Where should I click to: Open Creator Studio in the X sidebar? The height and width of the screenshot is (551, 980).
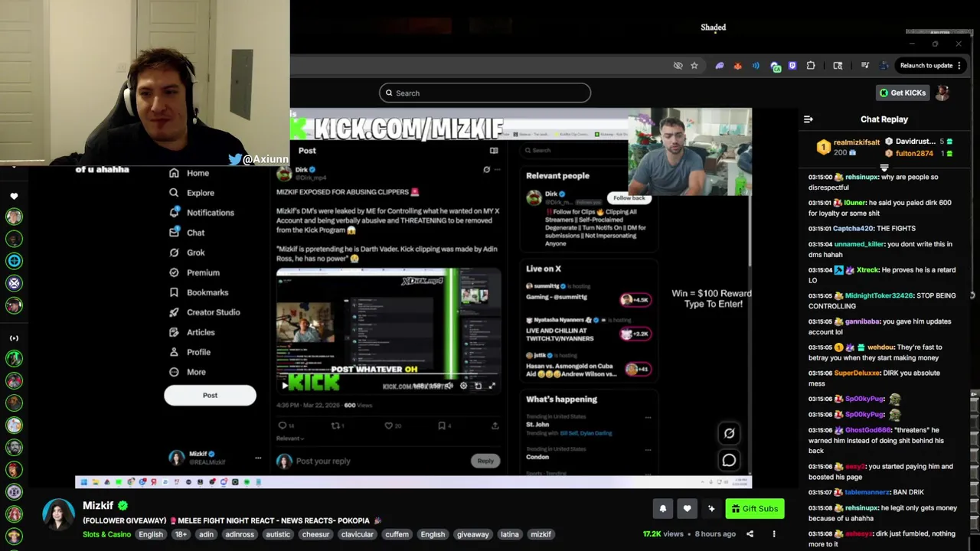click(x=204, y=312)
